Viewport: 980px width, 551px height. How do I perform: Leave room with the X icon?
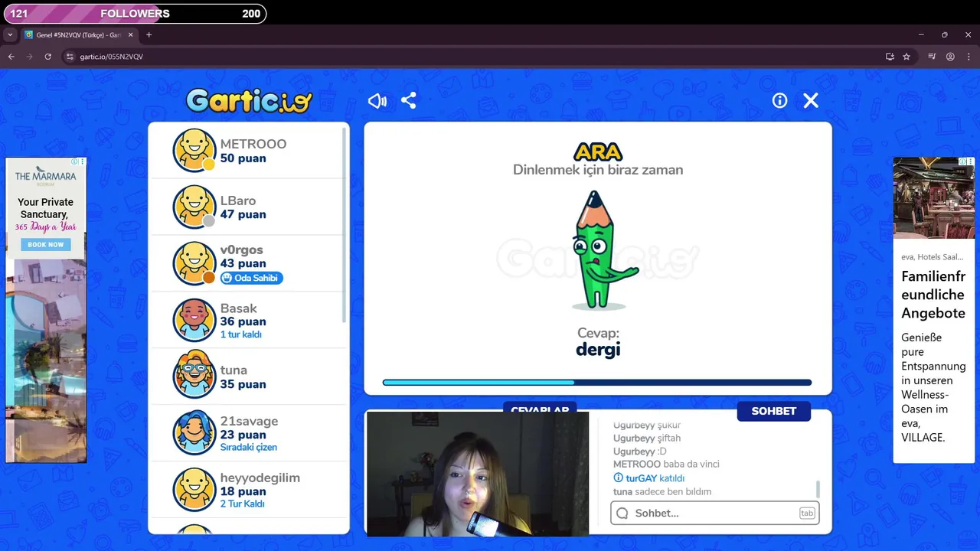tap(811, 100)
